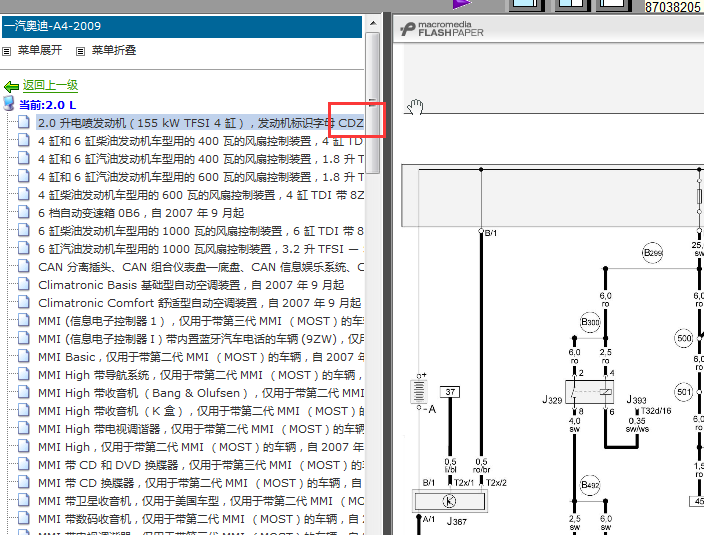Open MMI 带 CD 换碟器 entry
704x535 pixels.
201,483
